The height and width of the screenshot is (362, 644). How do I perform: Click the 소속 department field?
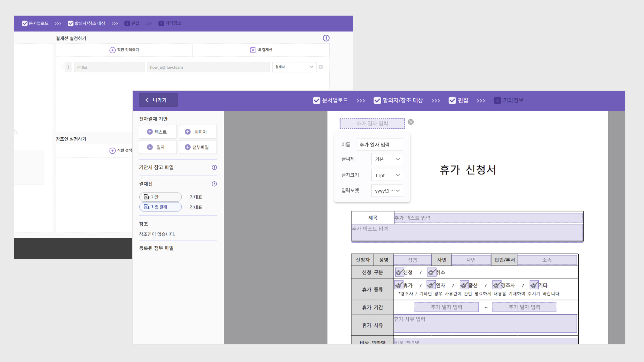click(x=547, y=260)
